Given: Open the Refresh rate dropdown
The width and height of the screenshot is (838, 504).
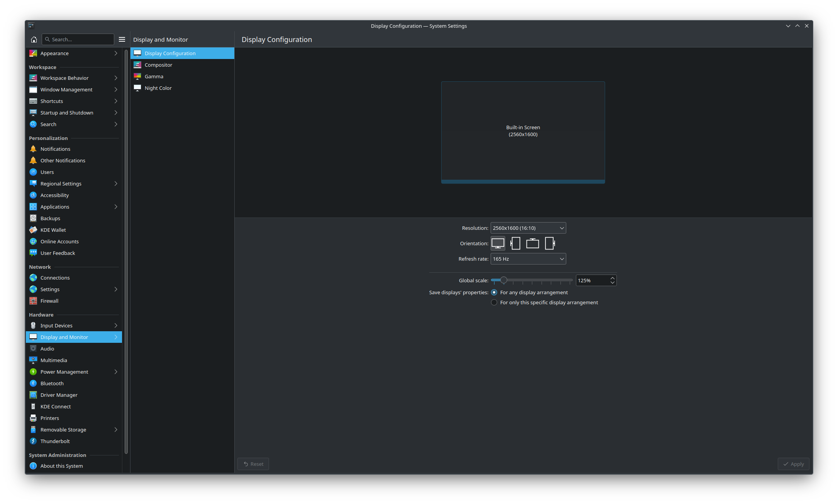Looking at the screenshot, I should [x=528, y=259].
